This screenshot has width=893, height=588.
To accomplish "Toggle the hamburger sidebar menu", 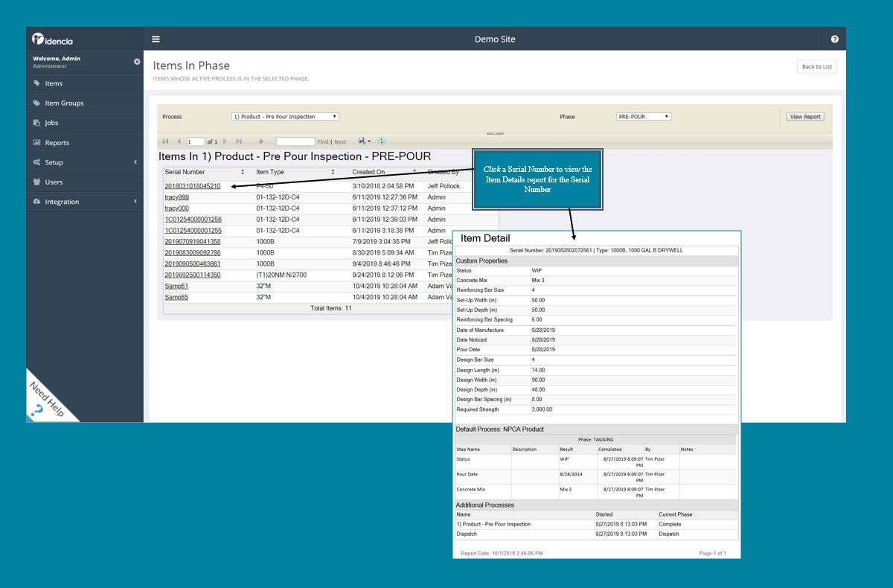I will [x=156, y=39].
